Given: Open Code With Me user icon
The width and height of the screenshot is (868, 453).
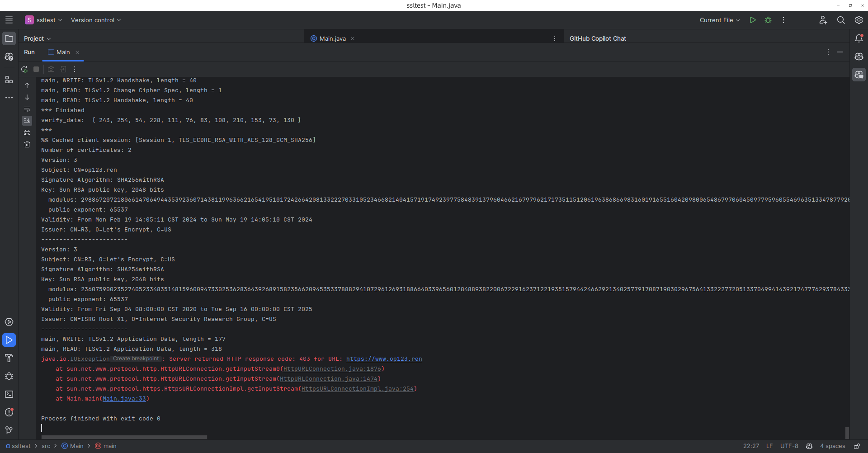Looking at the screenshot, I should point(823,20).
